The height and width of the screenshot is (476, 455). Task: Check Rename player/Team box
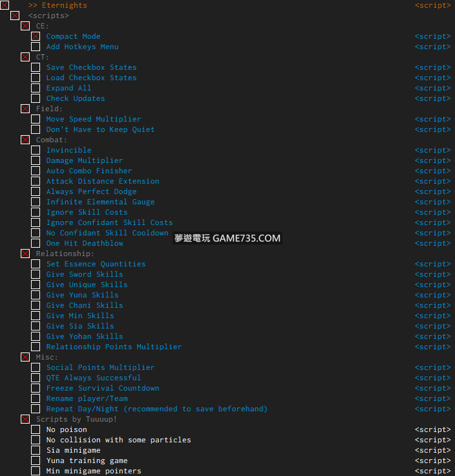point(36,398)
